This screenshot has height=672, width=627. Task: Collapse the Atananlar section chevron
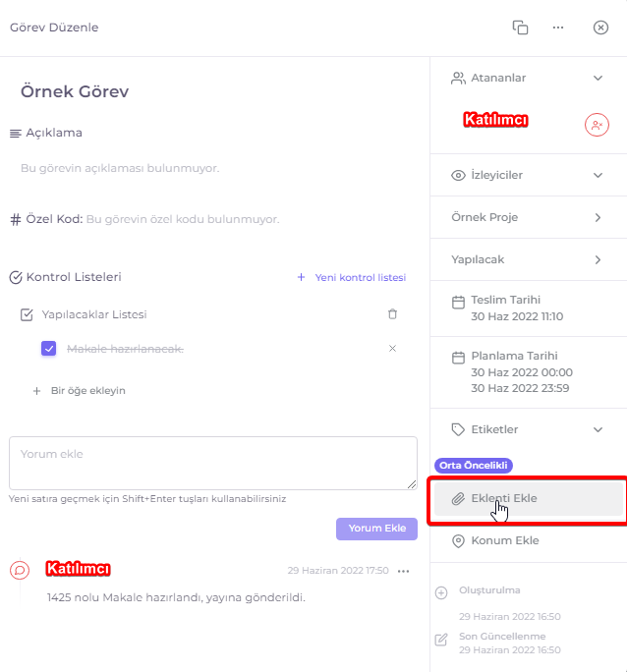coord(598,78)
